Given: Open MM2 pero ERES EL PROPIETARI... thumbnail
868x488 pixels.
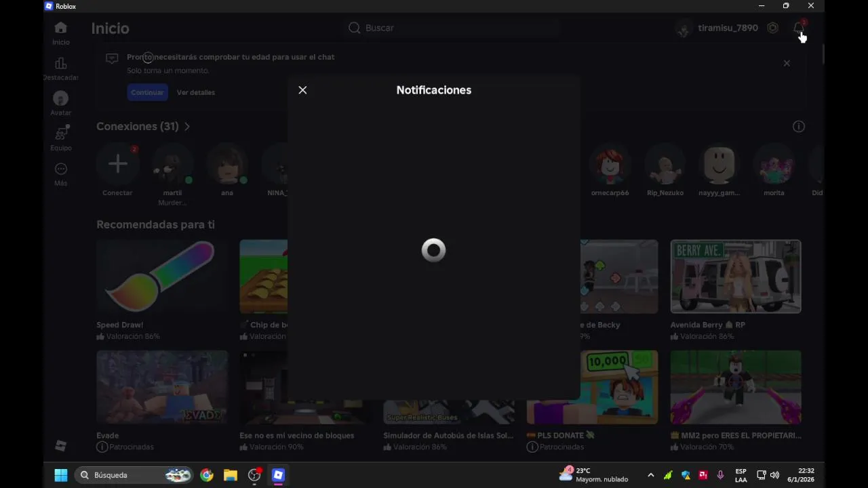Looking at the screenshot, I should pos(736,387).
